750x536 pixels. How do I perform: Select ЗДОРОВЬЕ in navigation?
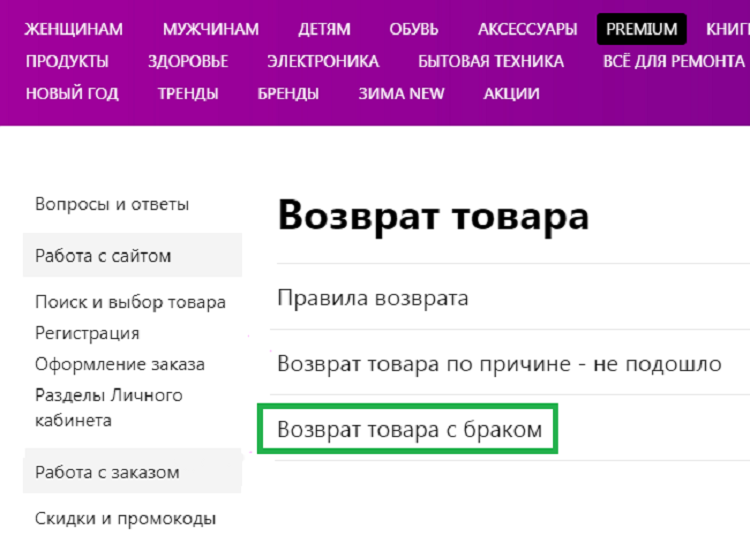188,61
